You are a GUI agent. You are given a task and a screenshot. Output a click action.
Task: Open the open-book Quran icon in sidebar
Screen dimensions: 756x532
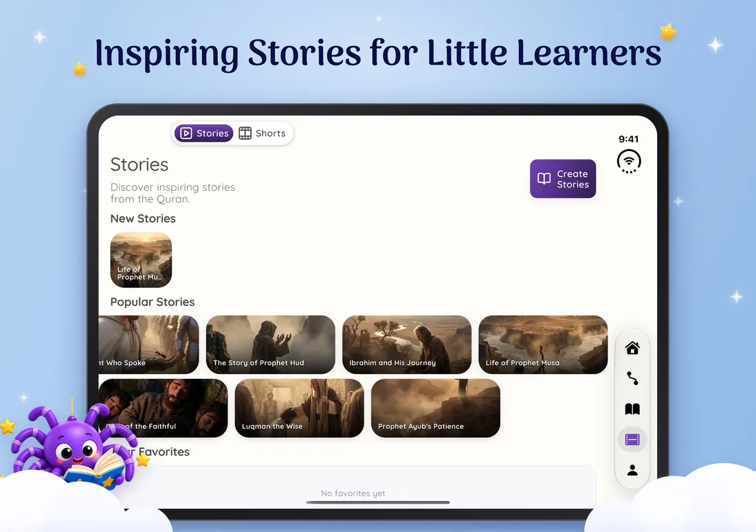click(632, 409)
